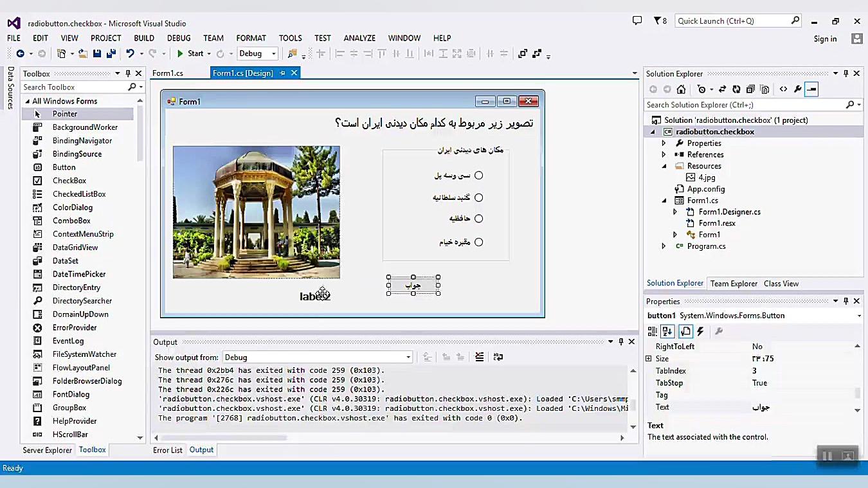Open the FORMAT menu
868x488 pixels.
pyautogui.click(x=251, y=38)
